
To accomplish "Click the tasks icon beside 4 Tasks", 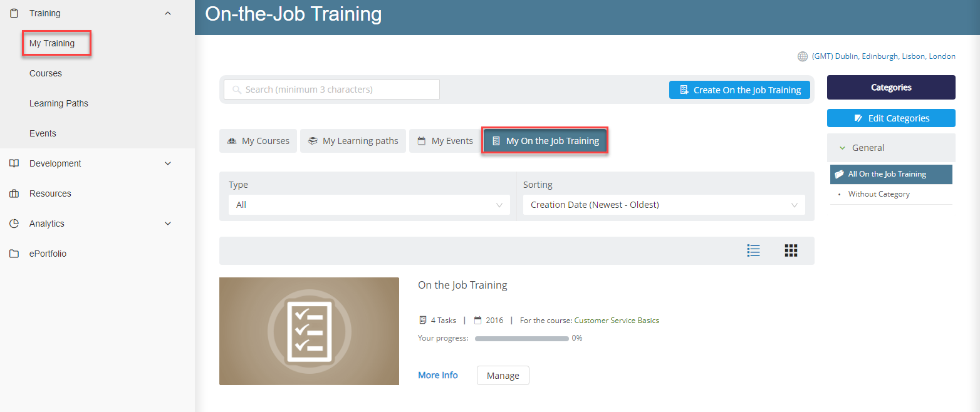I will click(x=424, y=319).
